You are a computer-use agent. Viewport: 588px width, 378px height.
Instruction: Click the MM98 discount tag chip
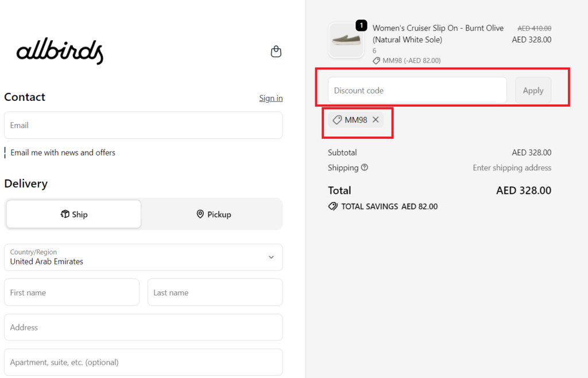[x=355, y=119]
